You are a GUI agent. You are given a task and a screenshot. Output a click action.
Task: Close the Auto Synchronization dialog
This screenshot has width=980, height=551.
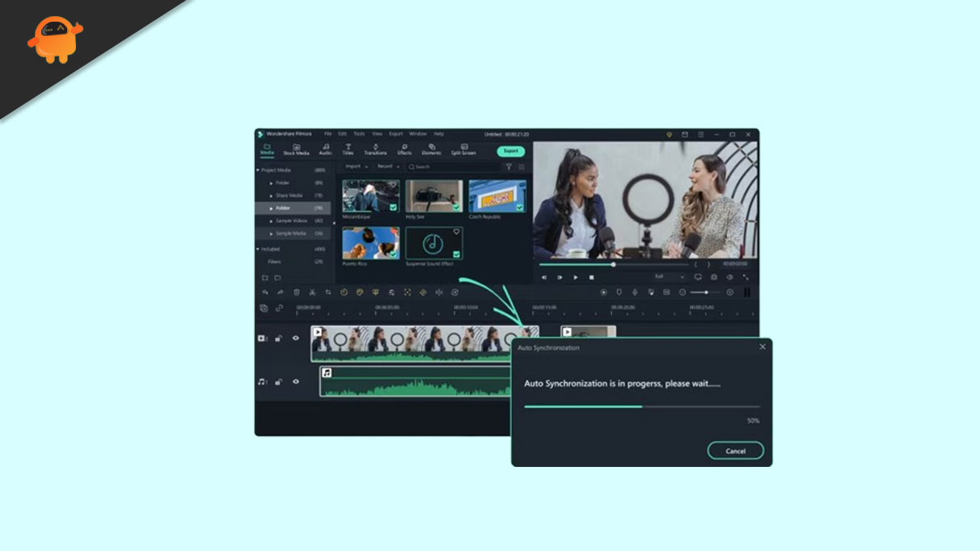pyautogui.click(x=762, y=347)
